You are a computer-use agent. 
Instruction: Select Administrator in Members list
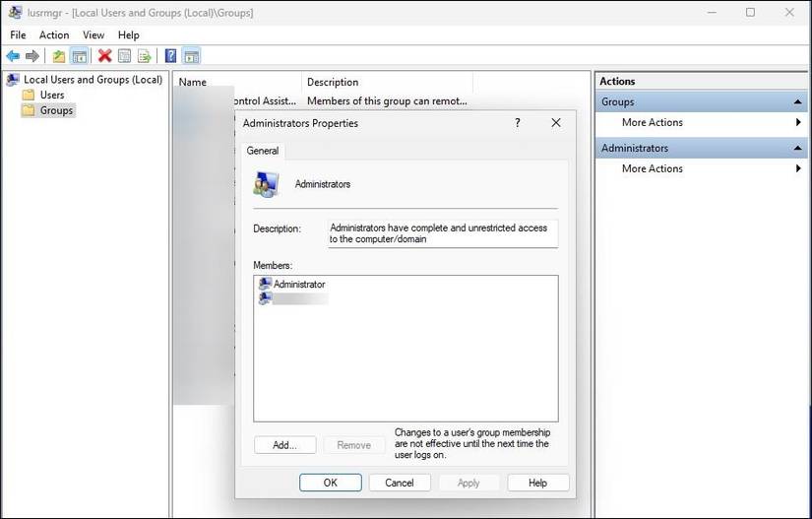[x=299, y=284]
